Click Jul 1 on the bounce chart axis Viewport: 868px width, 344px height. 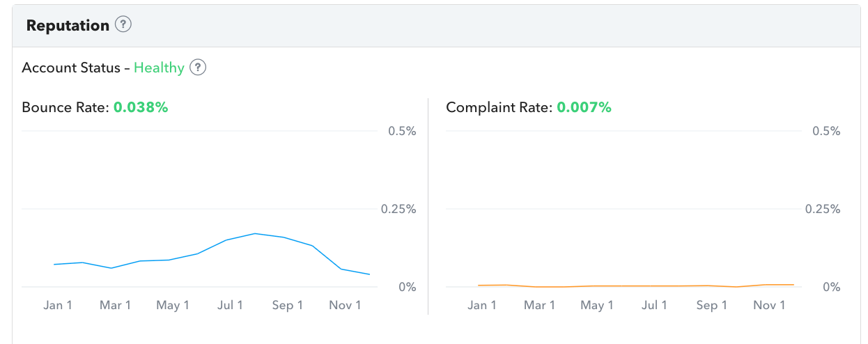pyautogui.click(x=231, y=305)
